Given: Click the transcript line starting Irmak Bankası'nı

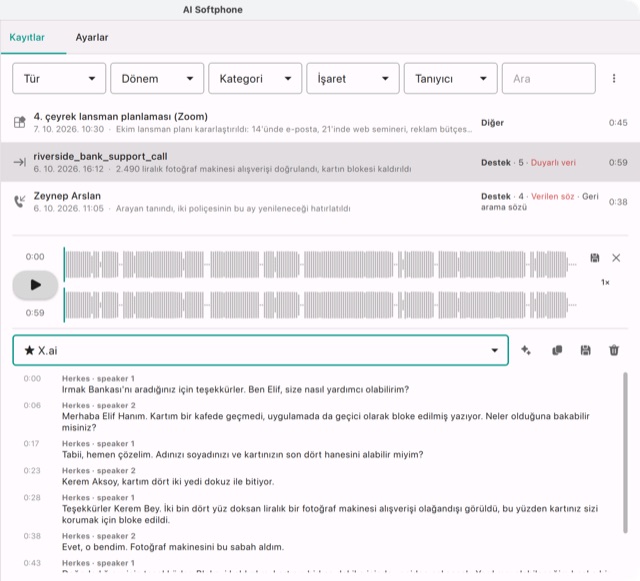Looking at the screenshot, I should click(x=236, y=390).
